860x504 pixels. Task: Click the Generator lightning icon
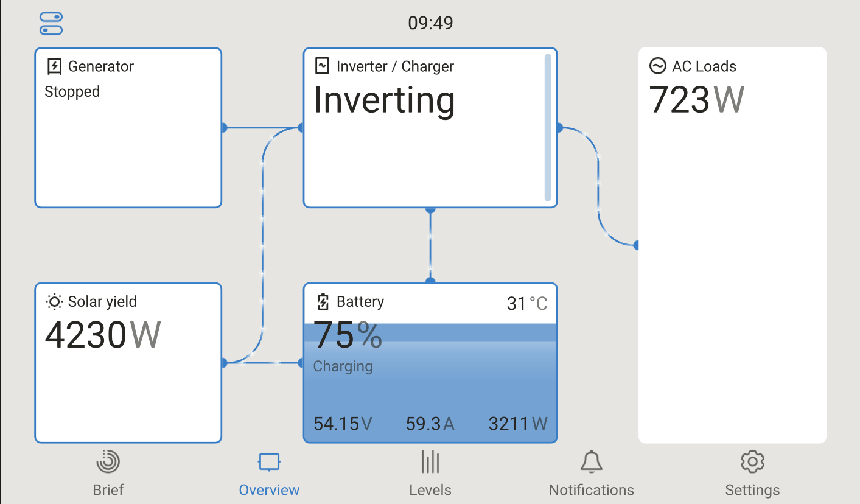[54, 66]
